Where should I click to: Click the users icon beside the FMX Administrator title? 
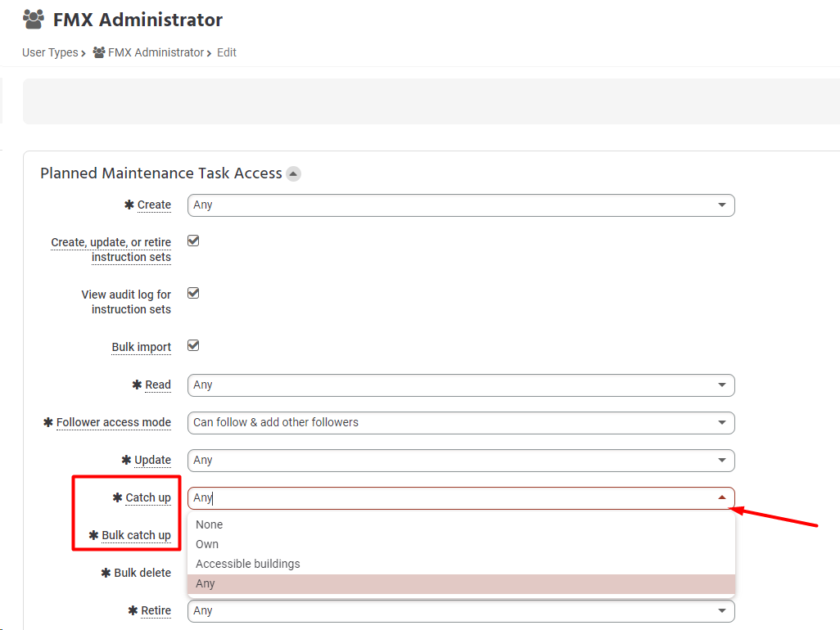34,19
